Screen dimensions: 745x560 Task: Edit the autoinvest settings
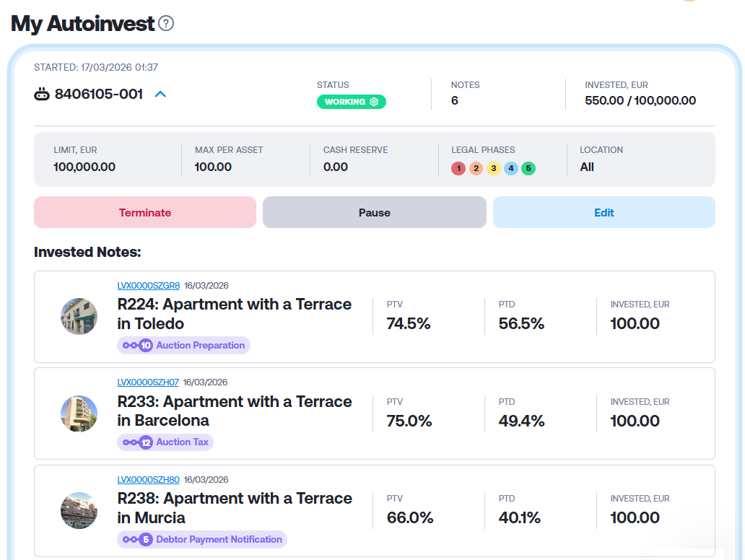(x=604, y=213)
